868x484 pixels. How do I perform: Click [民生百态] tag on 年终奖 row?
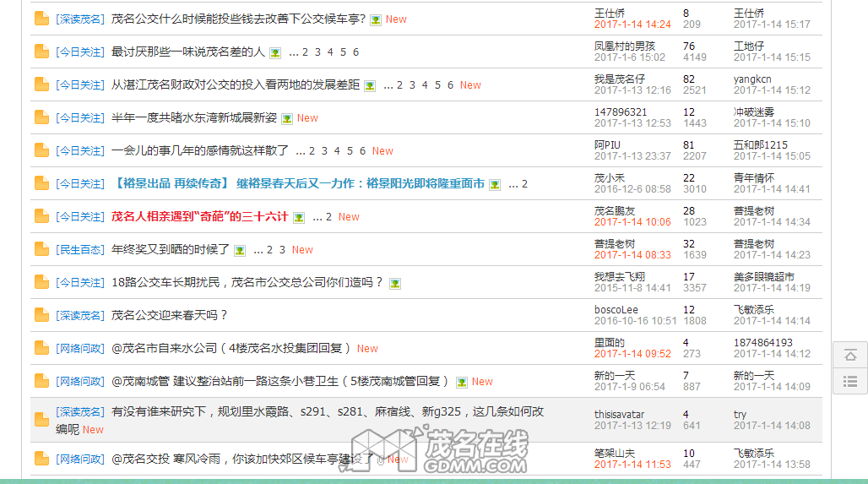point(80,249)
